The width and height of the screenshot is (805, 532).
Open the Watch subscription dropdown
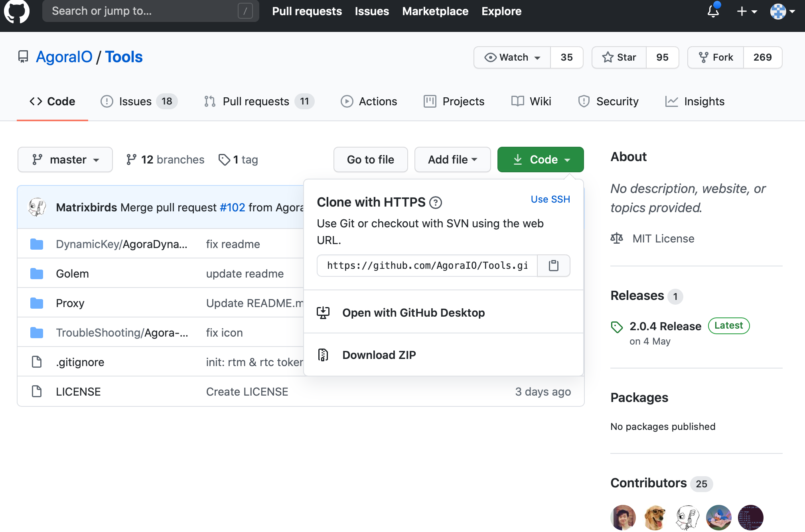[512, 57]
